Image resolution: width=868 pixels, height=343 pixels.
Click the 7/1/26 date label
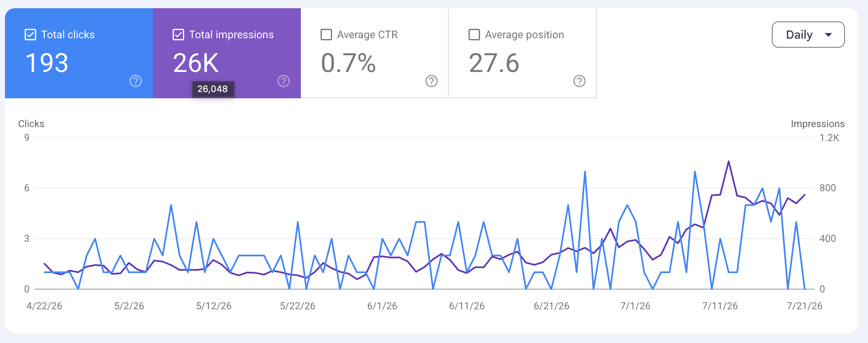(635, 306)
